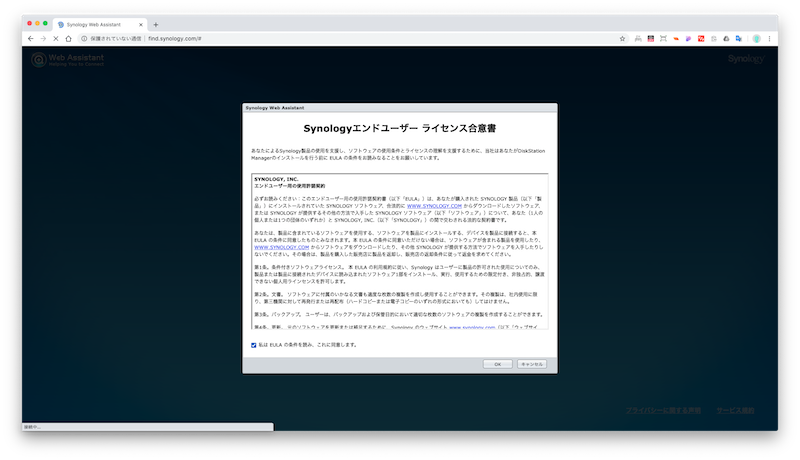Go back to the previous page
This screenshot has width=800, height=460.
pos(31,39)
